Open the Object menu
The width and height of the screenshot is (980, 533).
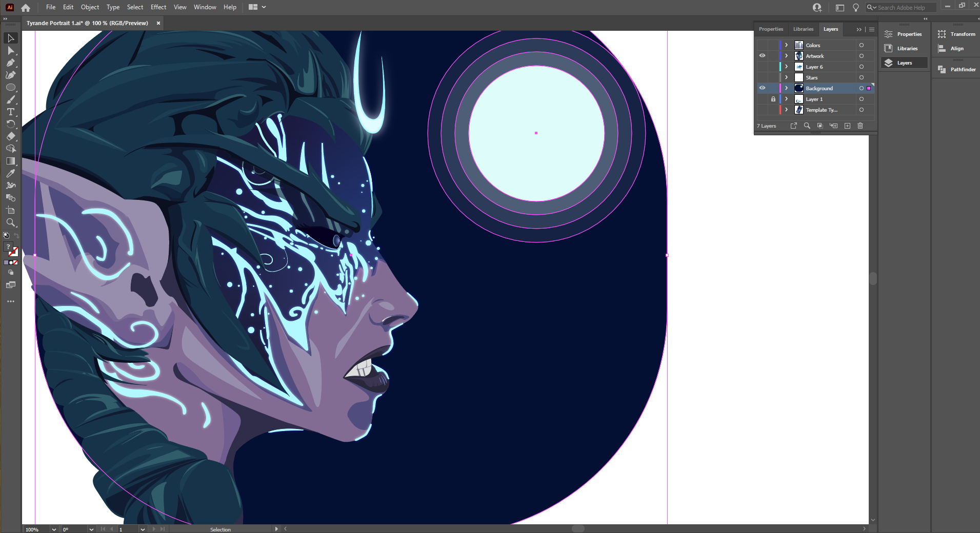[x=90, y=7]
